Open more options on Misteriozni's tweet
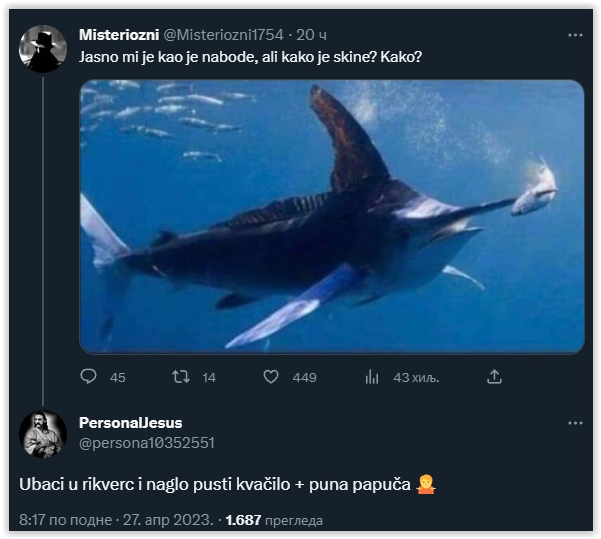Screen dimensions: 601x539 click(575, 35)
